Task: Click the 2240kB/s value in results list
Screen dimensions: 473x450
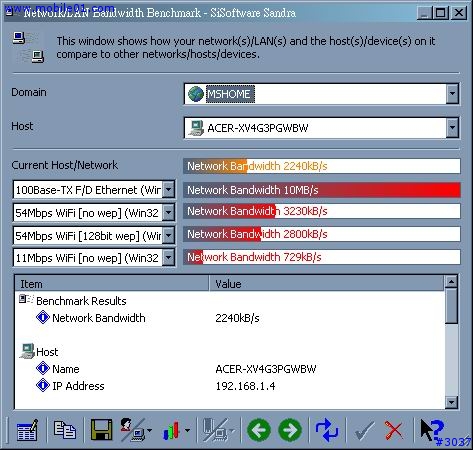Action: 237,318
